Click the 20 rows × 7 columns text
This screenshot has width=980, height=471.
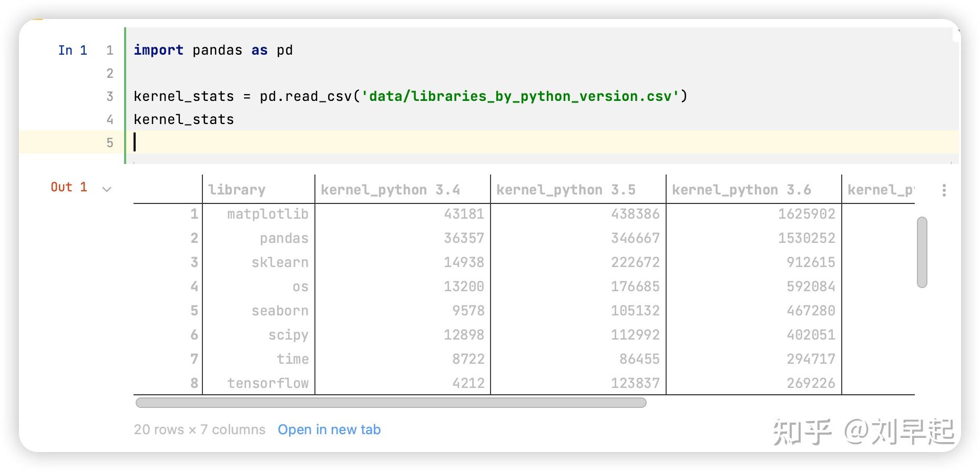[x=200, y=429]
